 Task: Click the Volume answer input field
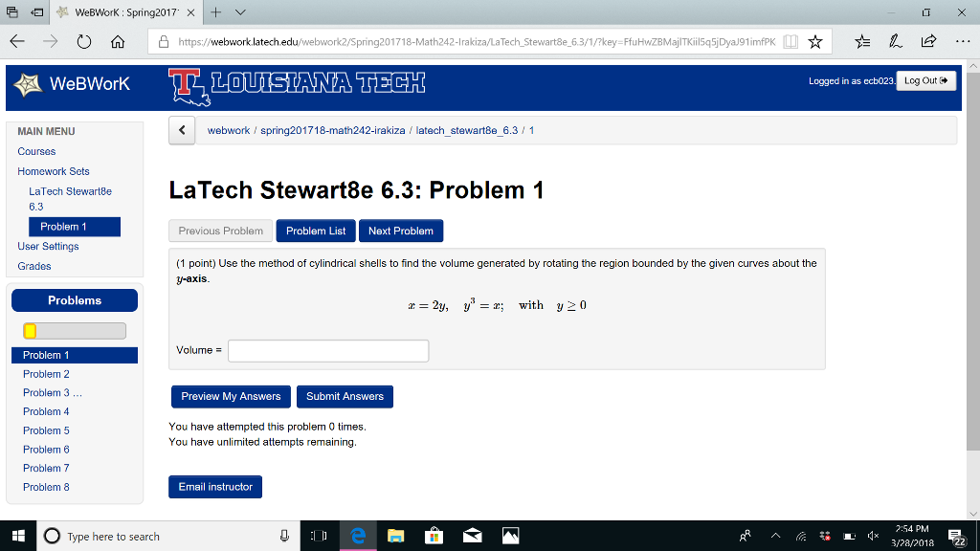[x=327, y=350]
